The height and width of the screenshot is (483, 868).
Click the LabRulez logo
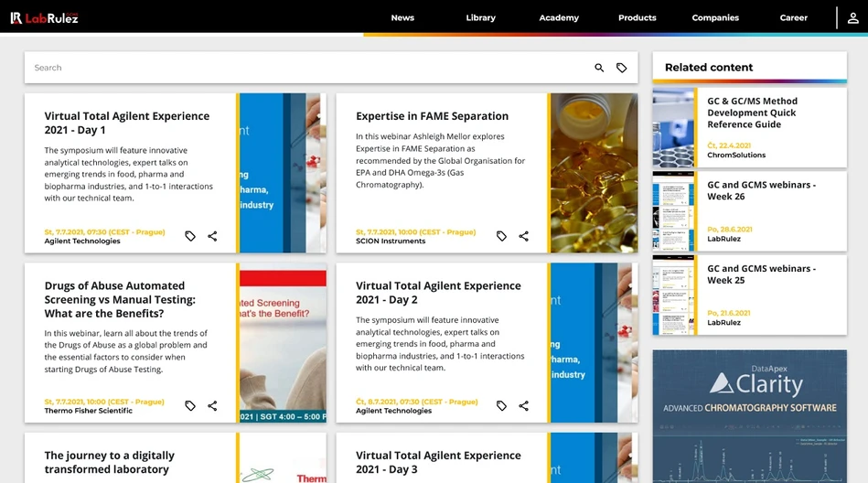[x=44, y=17]
